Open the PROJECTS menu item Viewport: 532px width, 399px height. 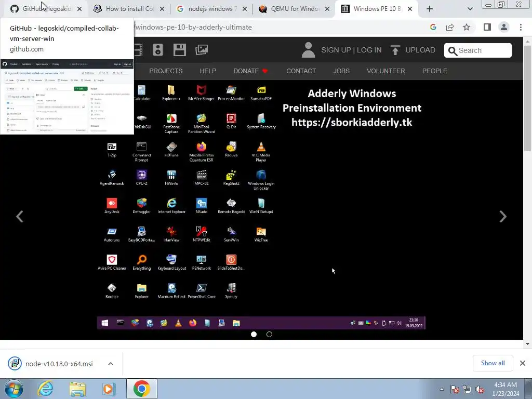(x=166, y=71)
